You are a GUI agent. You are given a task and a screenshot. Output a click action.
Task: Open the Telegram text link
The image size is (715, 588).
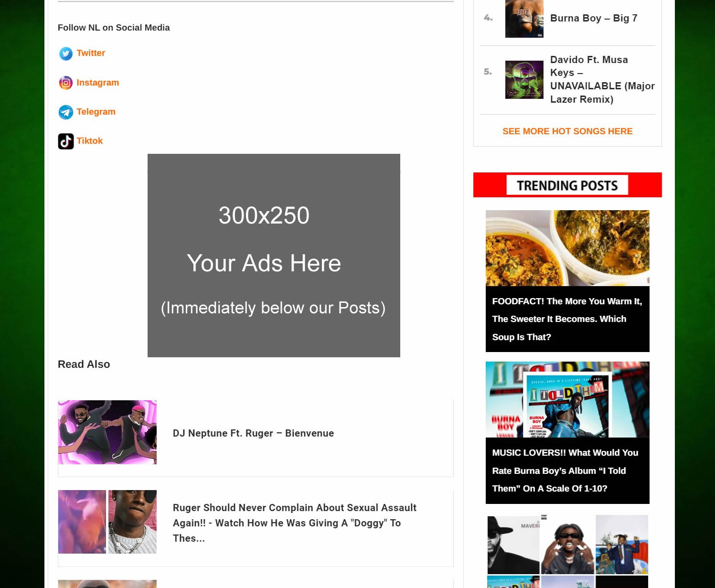[96, 112]
